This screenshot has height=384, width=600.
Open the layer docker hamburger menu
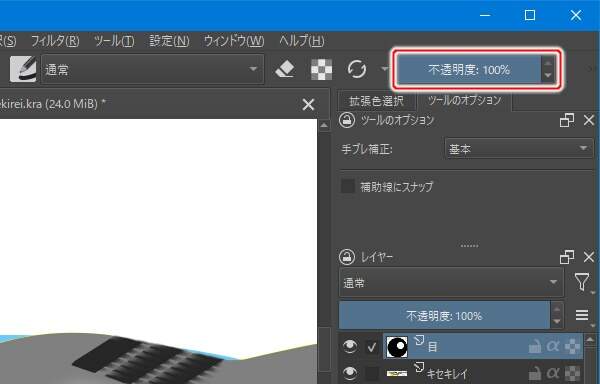582,315
